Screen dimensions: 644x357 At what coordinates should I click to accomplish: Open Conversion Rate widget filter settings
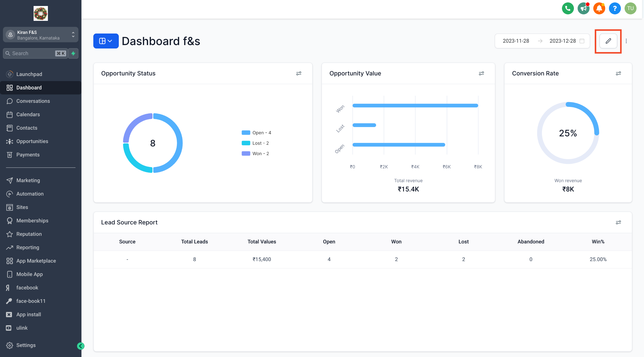(618, 73)
